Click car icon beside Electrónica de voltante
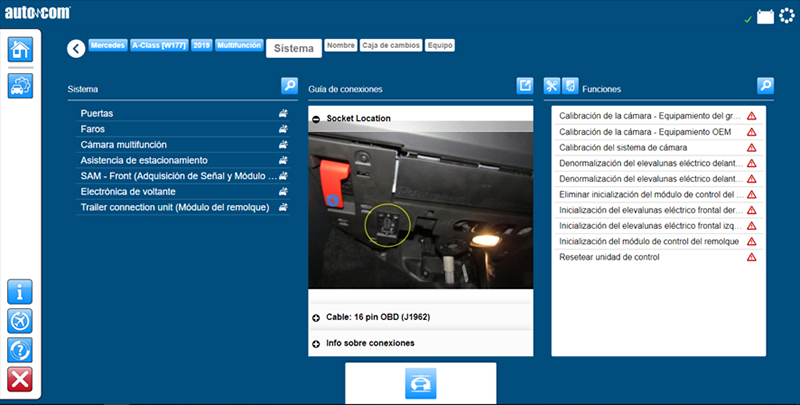Viewport: 800px width, 405px height. 283,192
